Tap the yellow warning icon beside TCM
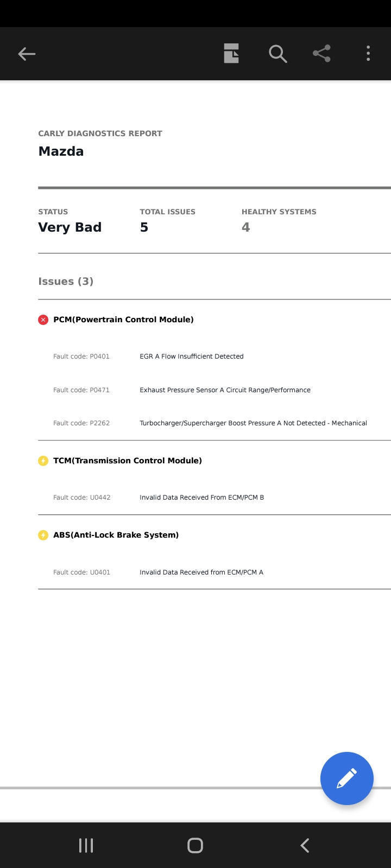This screenshot has width=391, height=868. (43, 461)
